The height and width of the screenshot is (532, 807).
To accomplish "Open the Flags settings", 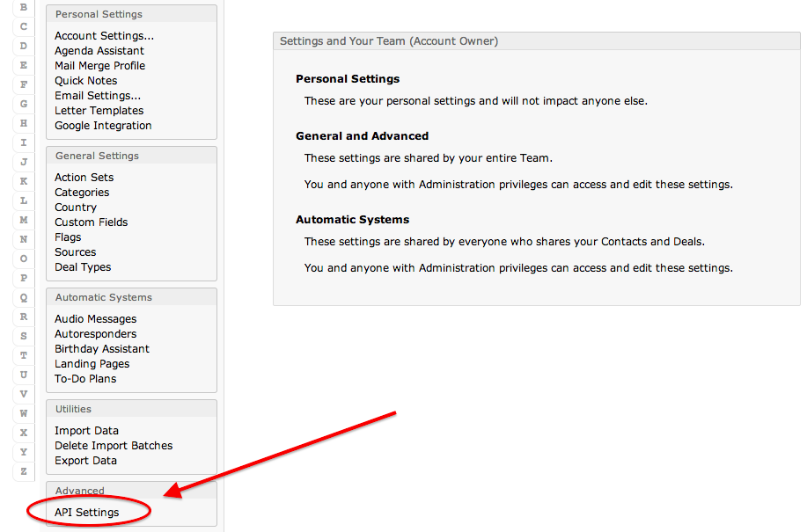I will coord(68,237).
